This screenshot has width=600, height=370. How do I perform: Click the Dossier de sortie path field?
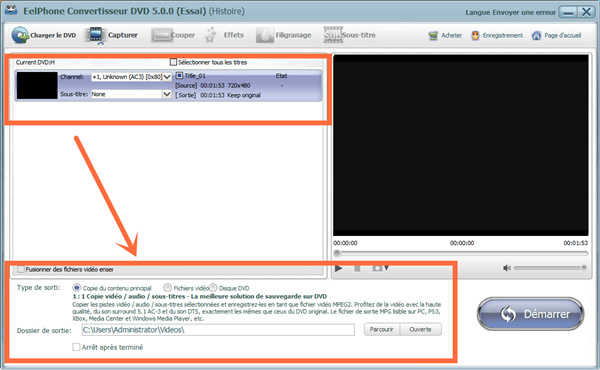(218, 330)
